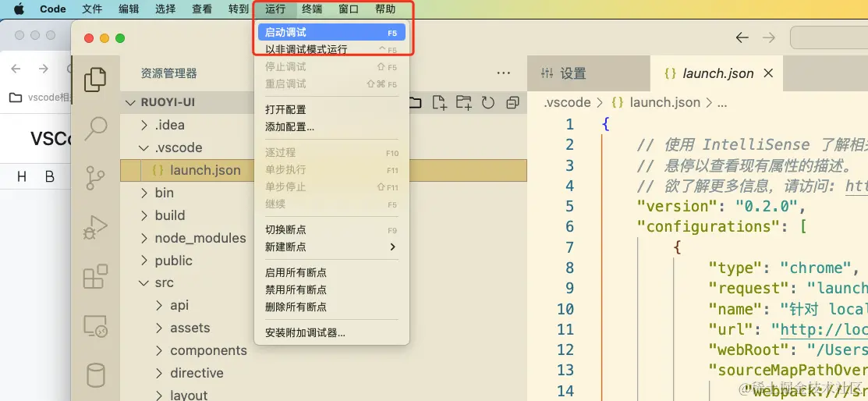Screen dimensions: 868x401
Task: Open database icon in activity bar
Action: 95,375
